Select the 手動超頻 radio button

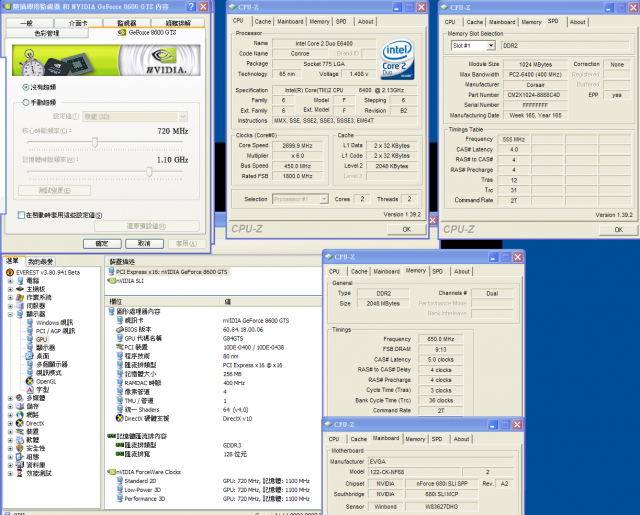pyautogui.click(x=26, y=102)
